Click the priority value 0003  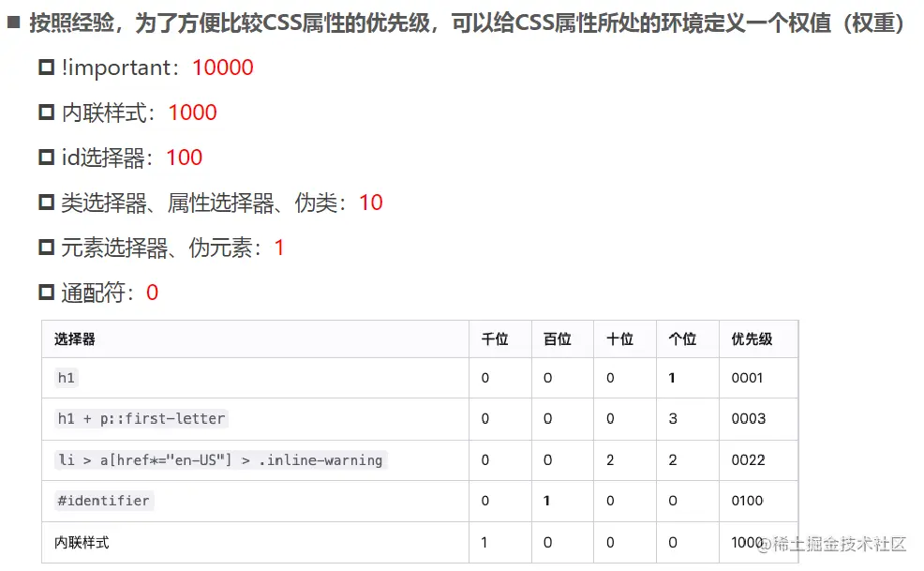[749, 419]
